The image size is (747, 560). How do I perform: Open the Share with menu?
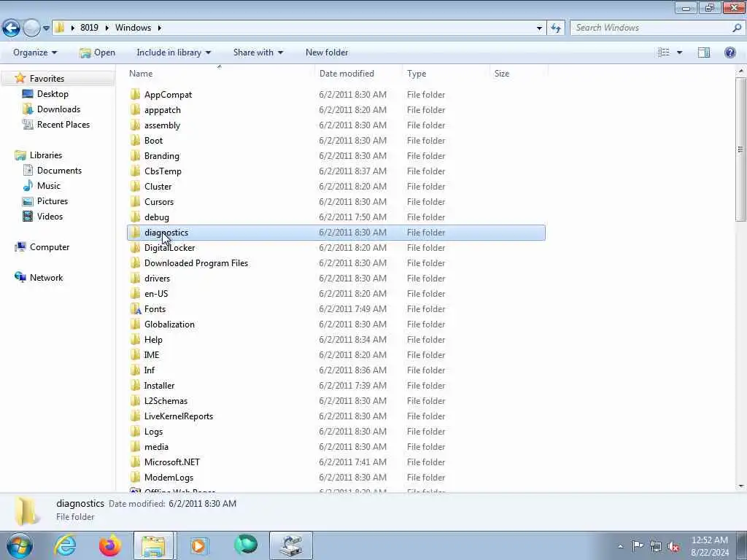coord(258,52)
